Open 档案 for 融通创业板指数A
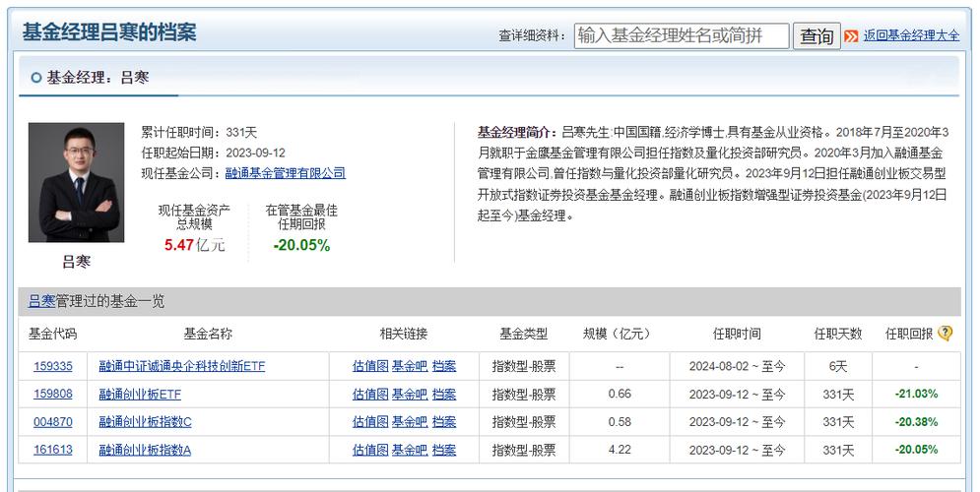Screen dimensions: 980x492 click(444, 450)
